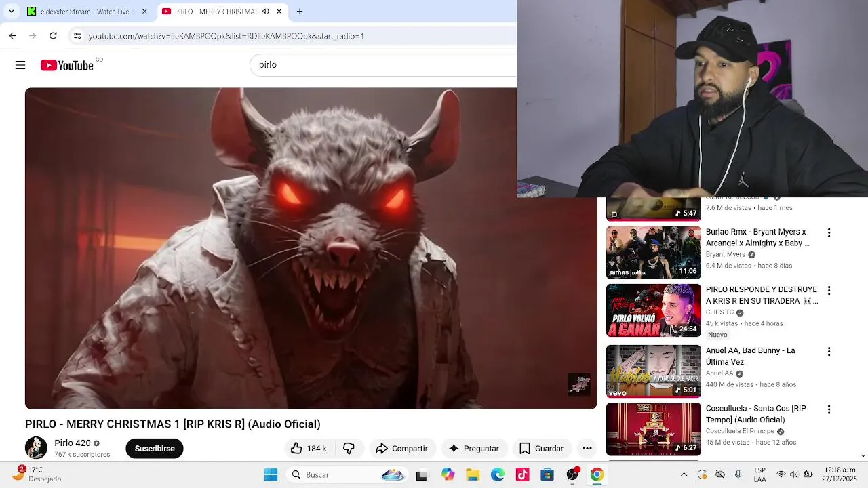Switch to Google Chrome in the taskbar
The width and height of the screenshot is (868, 488).
click(x=597, y=475)
